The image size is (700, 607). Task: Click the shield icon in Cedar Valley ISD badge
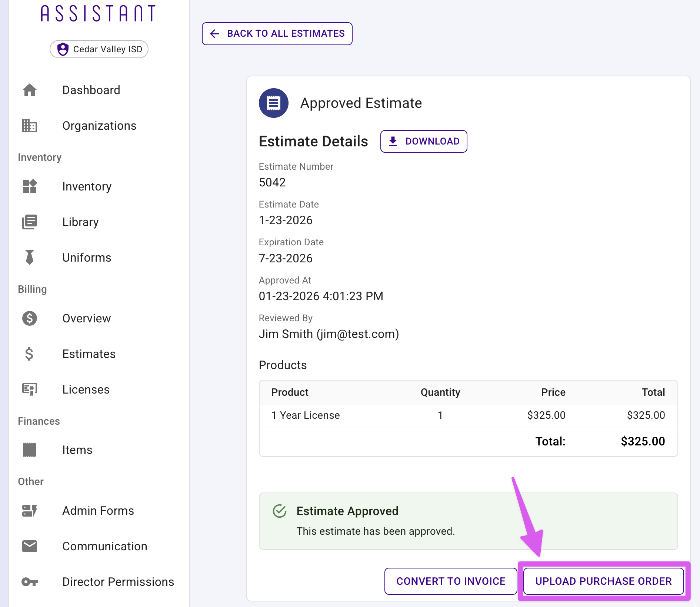coord(64,49)
